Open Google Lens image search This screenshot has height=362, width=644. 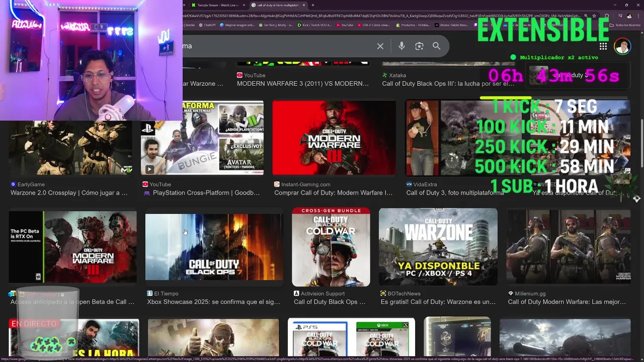click(x=419, y=46)
